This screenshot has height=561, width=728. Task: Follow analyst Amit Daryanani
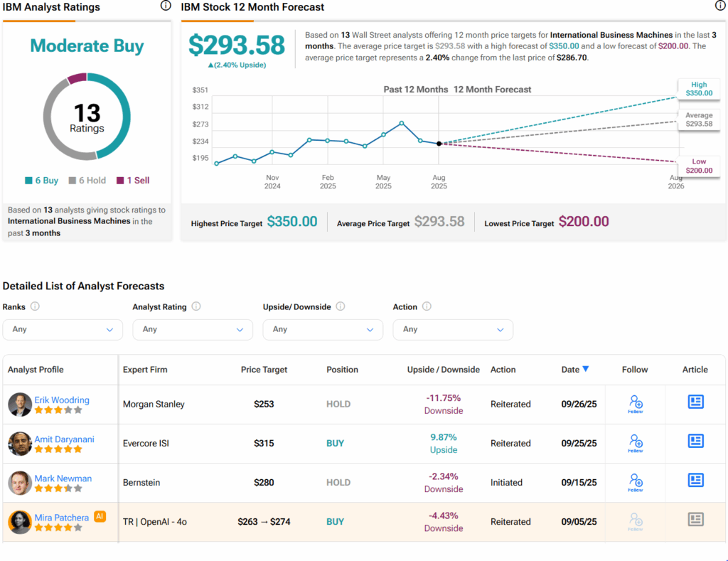click(635, 443)
